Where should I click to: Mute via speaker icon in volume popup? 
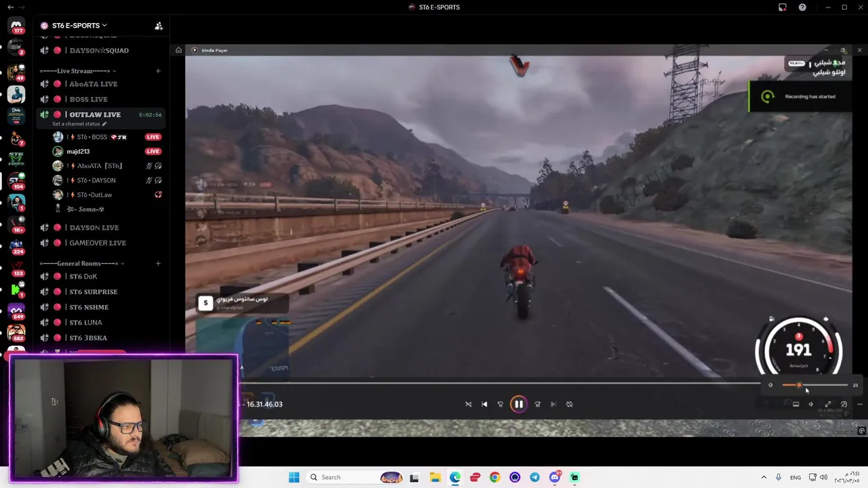[x=770, y=385]
